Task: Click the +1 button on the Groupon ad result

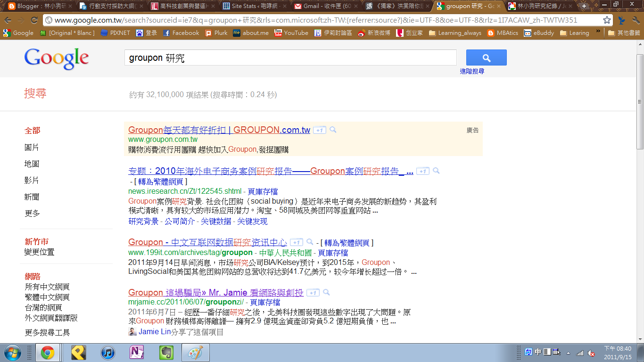Action: click(x=320, y=130)
